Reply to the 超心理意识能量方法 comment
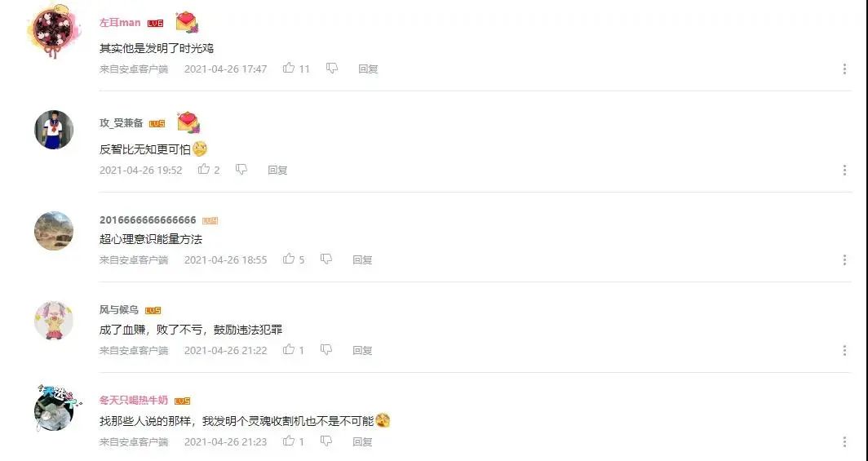Screen dimensions: 868x461 pos(362,259)
